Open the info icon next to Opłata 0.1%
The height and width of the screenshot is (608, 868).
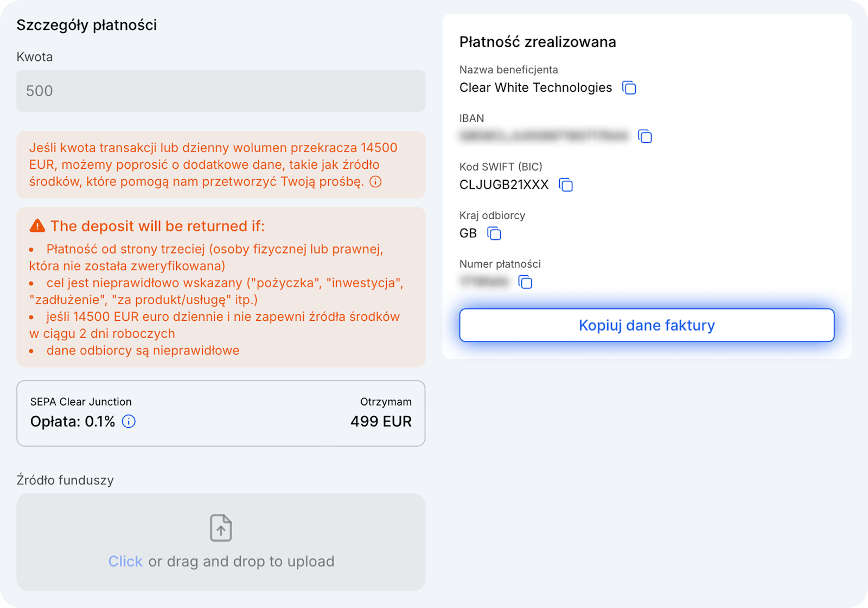coord(129,421)
